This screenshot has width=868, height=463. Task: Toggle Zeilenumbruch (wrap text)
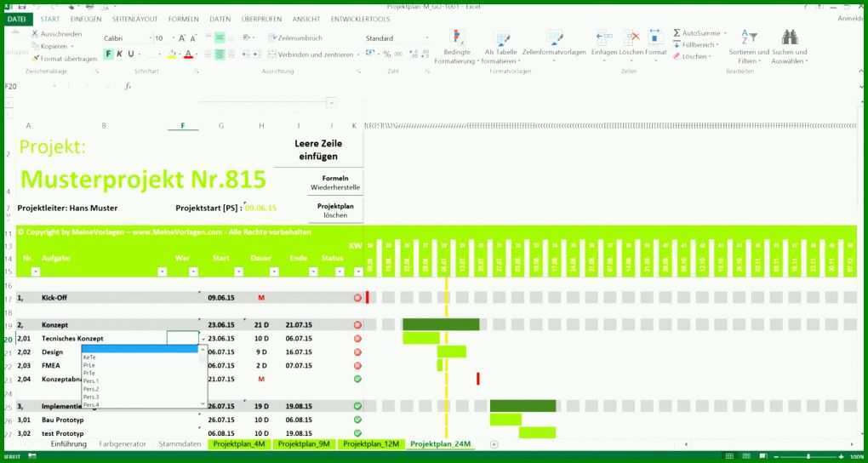[x=295, y=38]
